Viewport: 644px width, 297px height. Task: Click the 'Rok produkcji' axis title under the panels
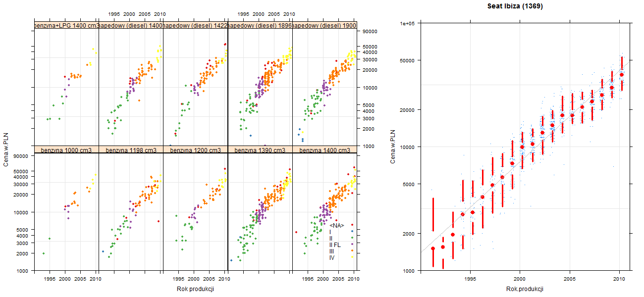195,290
